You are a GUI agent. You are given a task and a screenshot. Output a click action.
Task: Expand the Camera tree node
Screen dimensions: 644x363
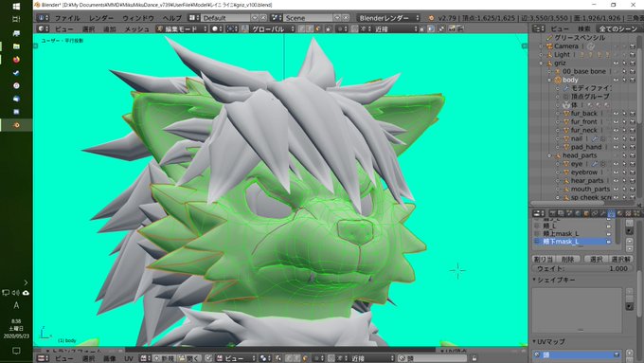click(541, 46)
